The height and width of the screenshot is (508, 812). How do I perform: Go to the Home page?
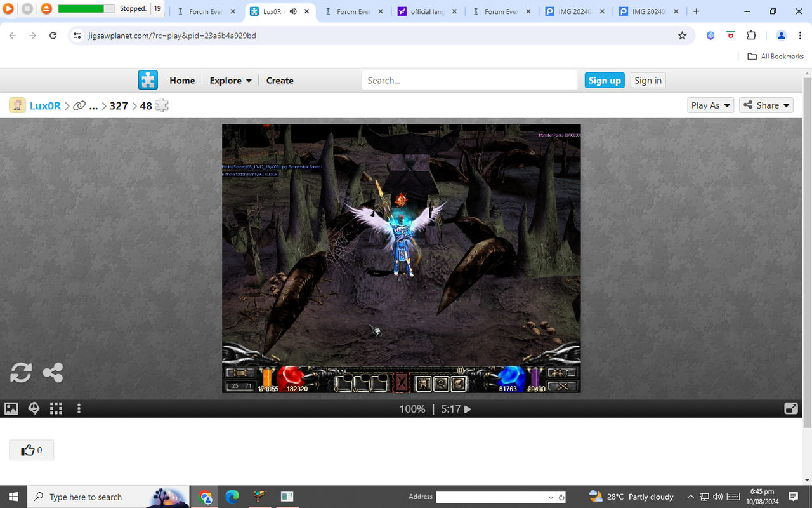pos(182,81)
